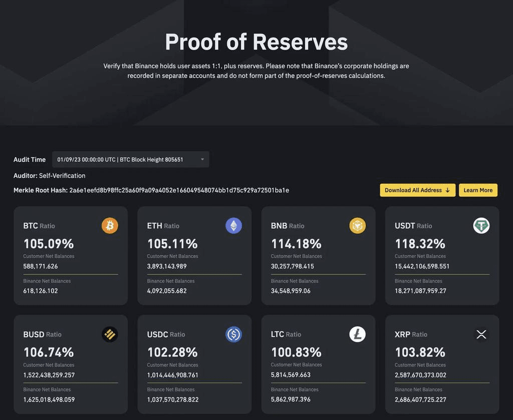
Task: Click the Auditor Self-Verification label
Action: [49, 175]
